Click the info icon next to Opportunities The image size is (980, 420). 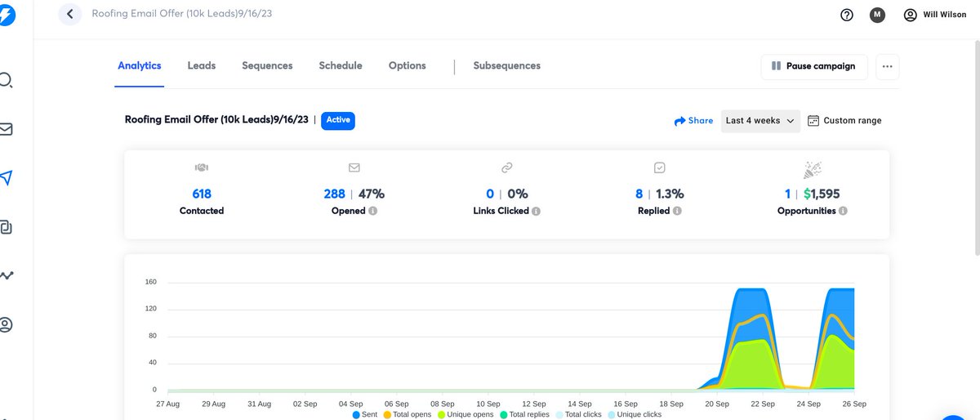click(843, 211)
